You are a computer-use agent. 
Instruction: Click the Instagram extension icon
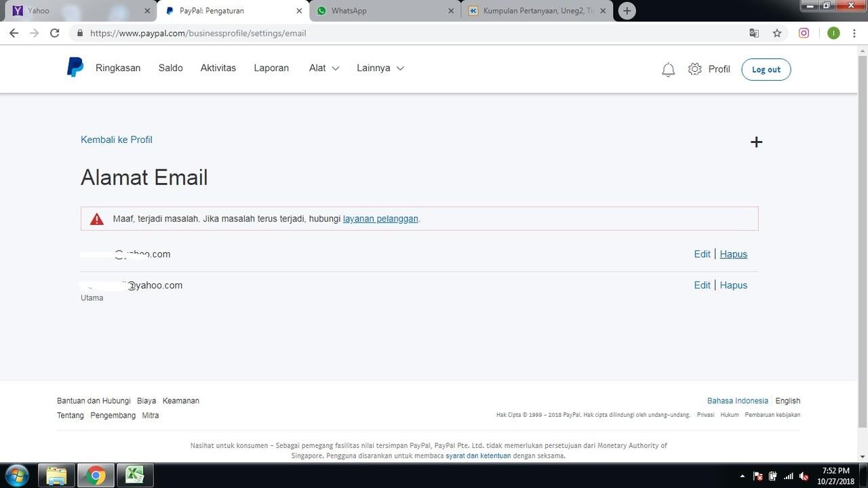pyautogui.click(x=804, y=33)
